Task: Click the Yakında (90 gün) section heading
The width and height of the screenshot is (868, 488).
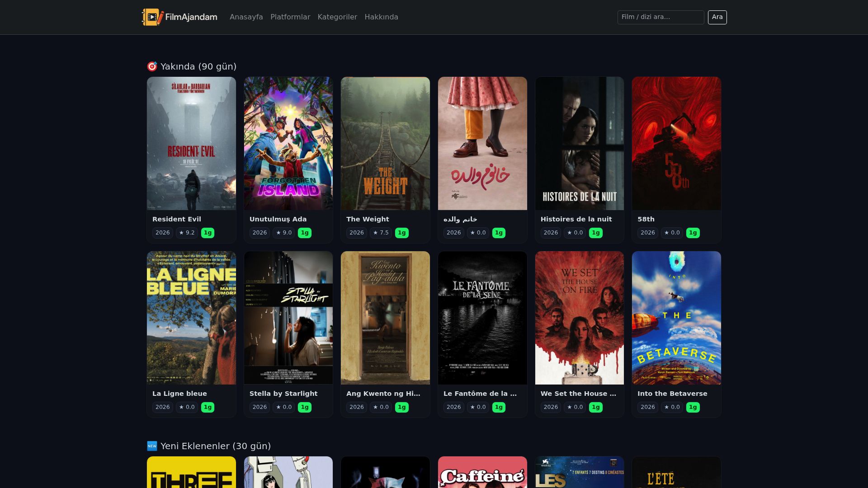Action: pyautogui.click(x=198, y=66)
